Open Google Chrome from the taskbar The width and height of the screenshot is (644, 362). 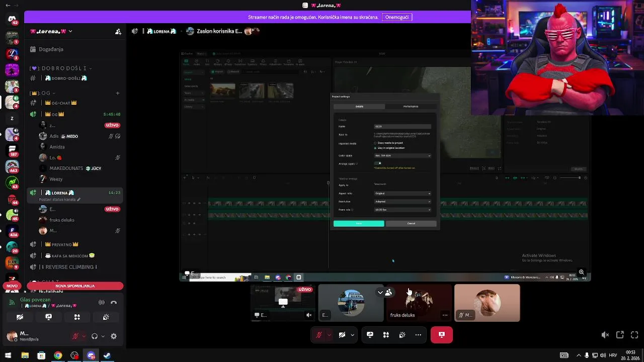[x=58, y=355]
